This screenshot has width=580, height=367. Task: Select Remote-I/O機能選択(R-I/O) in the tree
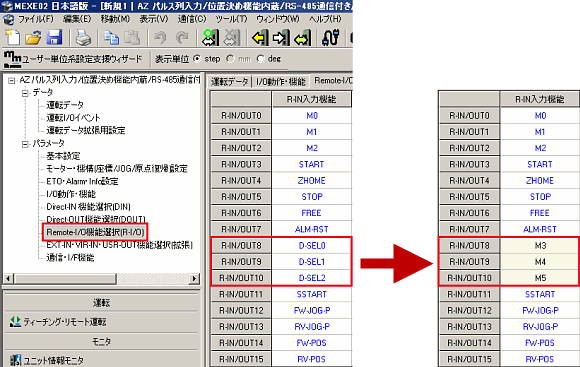(x=95, y=232)
